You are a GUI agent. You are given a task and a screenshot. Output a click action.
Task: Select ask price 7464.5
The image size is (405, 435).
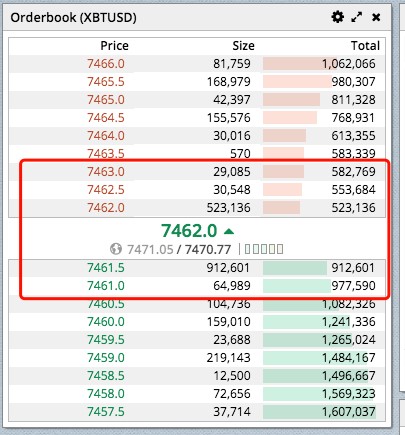click(x=106, y=118)
